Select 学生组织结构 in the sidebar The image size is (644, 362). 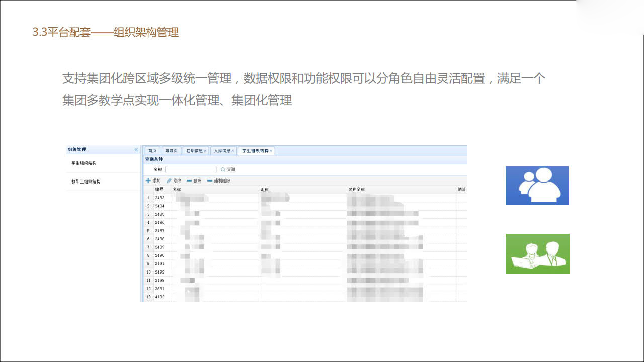click(84, 163)
